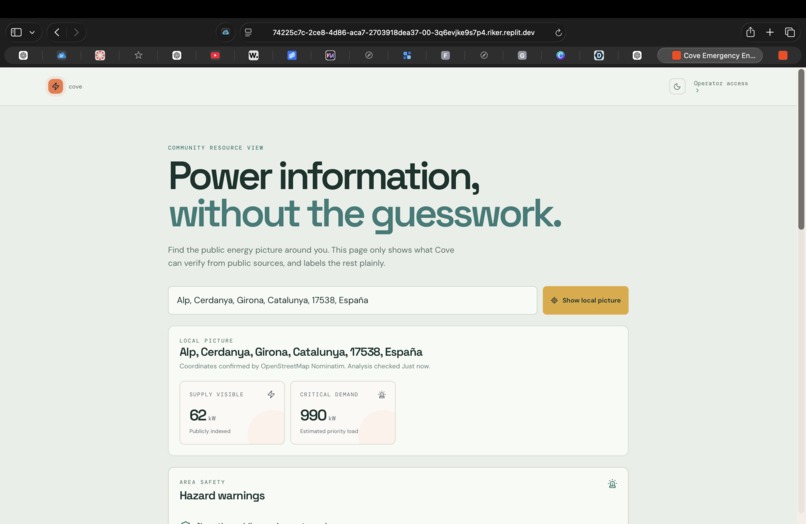Go forward to the next page

[x=76, y=32]
